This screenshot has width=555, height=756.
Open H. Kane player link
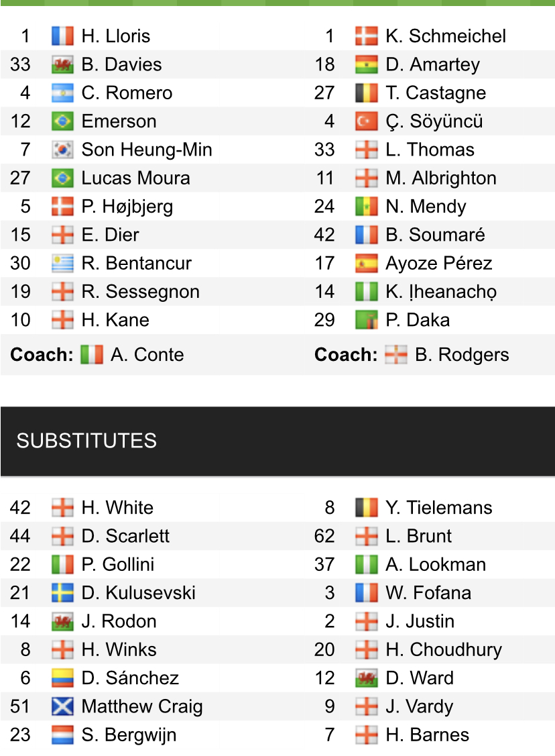pyautogui.click(x=115, y=320)
